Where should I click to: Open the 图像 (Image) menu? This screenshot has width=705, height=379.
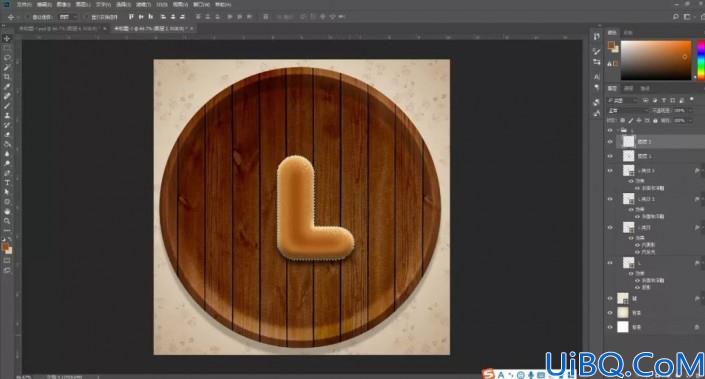pyautogui.click(x=63, y=4)
